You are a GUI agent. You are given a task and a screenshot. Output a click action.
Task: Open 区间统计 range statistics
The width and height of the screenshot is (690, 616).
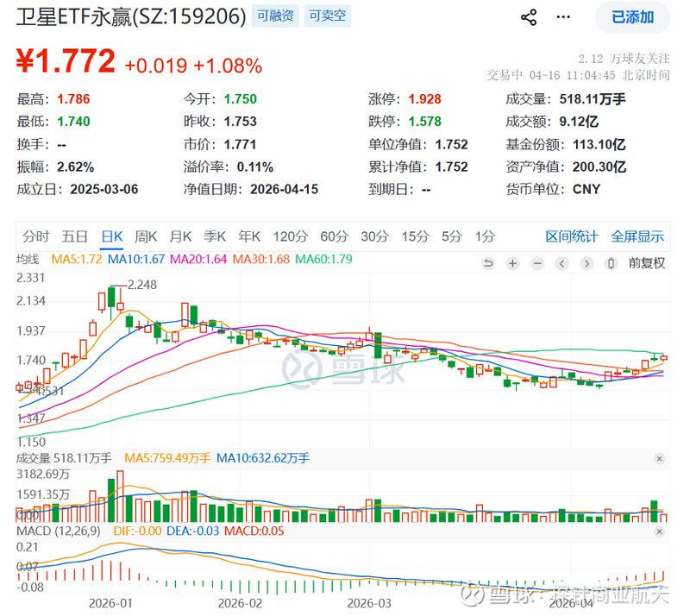[572, 236]
